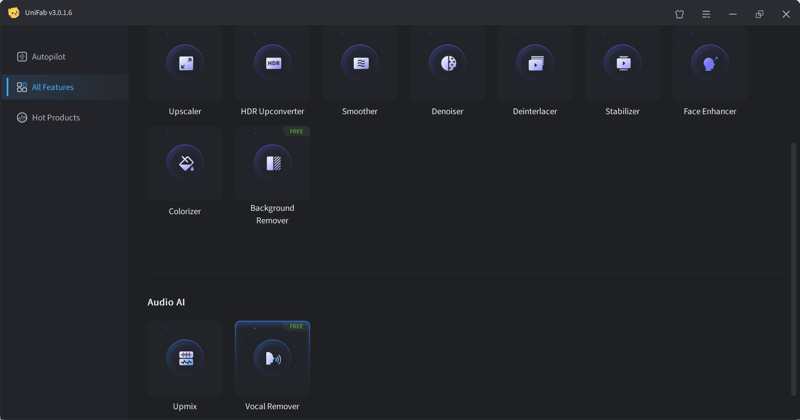Image resolution: width=800 pixels, height=420 pixels.
Task: Open the Denoiser module
Action: click(447, 64)
